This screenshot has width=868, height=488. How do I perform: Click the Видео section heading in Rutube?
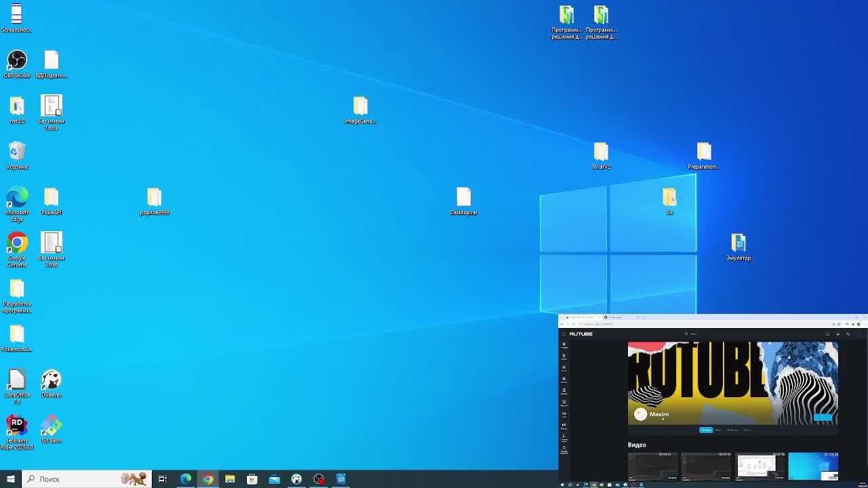[x=637, y=445]
